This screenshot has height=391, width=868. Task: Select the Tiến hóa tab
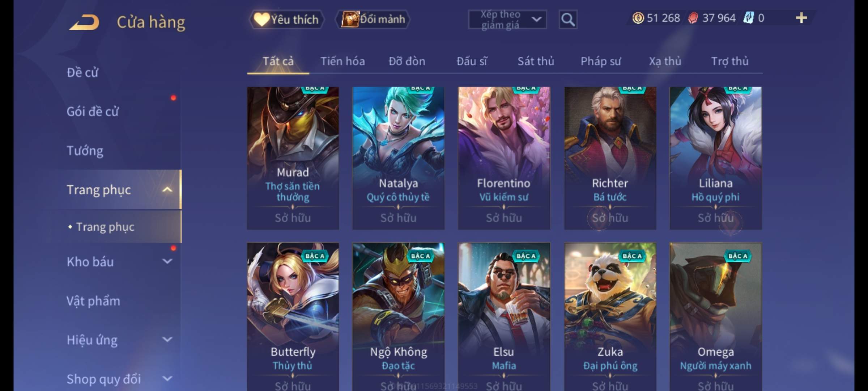342,61
